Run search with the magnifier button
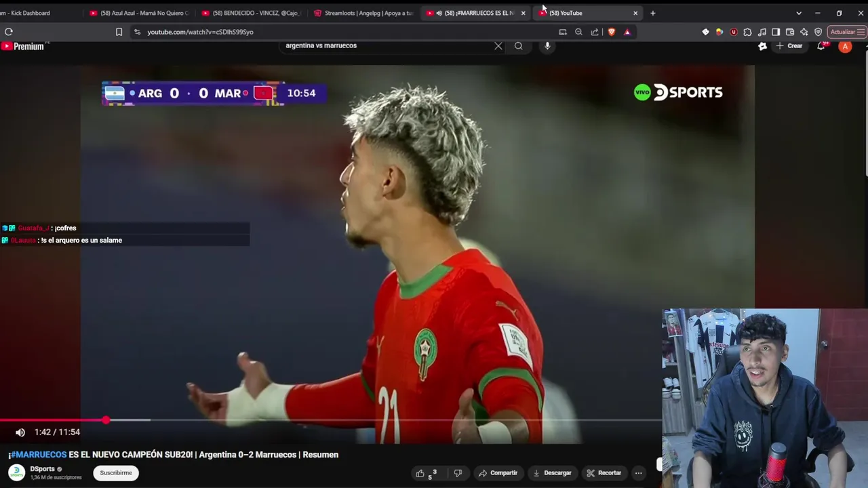The height and width of the screenshot is (488, 868). click(x=518, y=45)
